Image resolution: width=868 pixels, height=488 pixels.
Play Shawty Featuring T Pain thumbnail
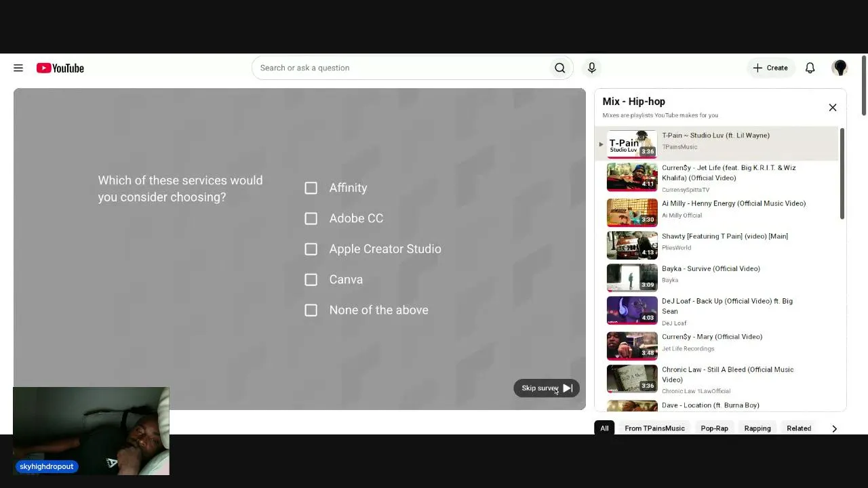coord(632,245)
